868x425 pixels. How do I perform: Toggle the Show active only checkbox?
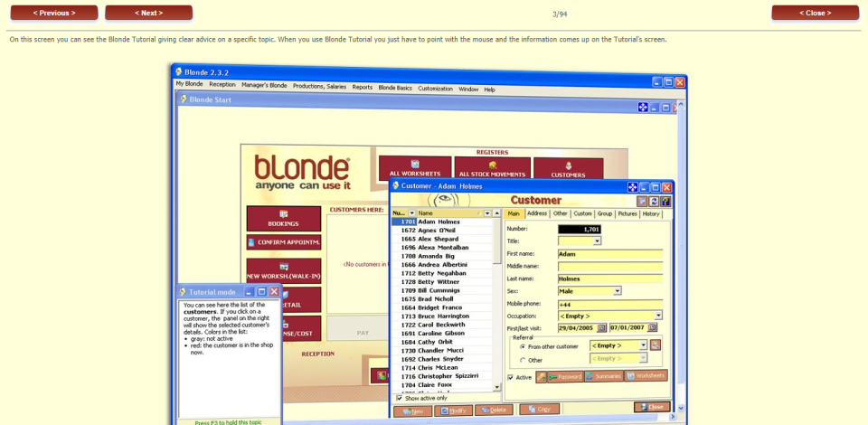tap(399, 398)
